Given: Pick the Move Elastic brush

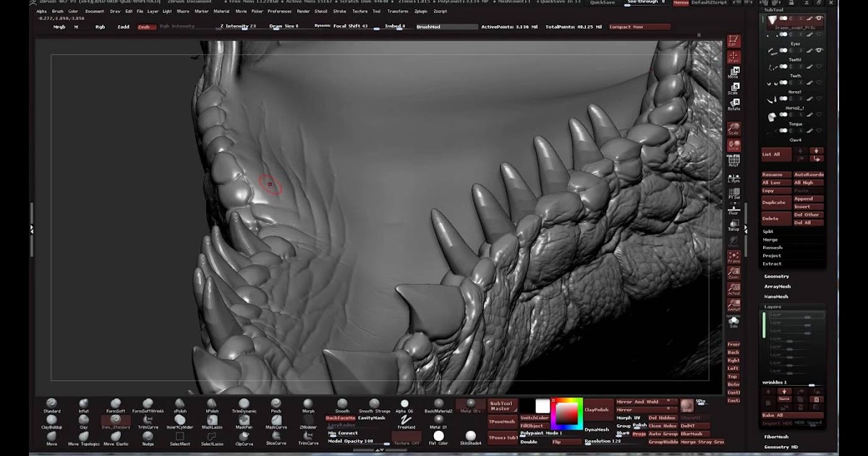Looking at the screenshot, I should click(x=116, y=438).
